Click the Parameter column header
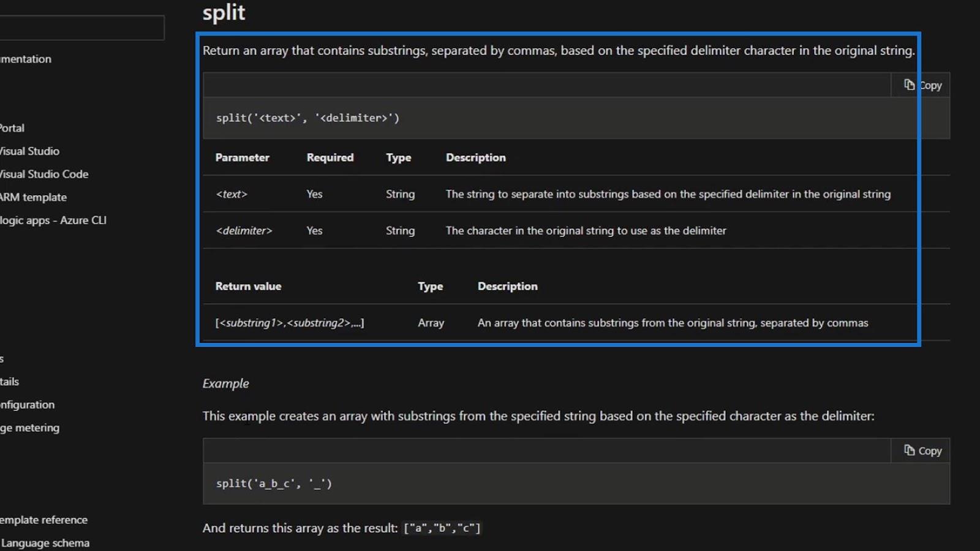The image size is (980, 551). point(243,157)
